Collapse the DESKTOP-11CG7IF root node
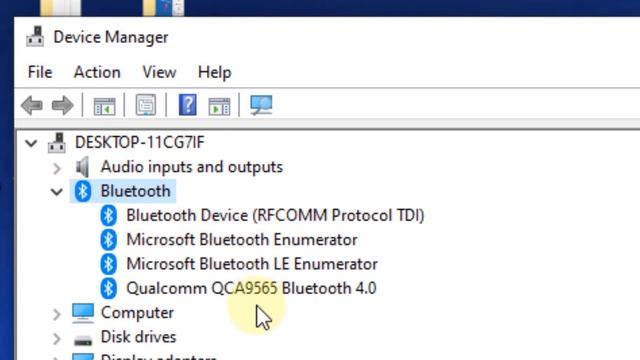 click(31, 143)
